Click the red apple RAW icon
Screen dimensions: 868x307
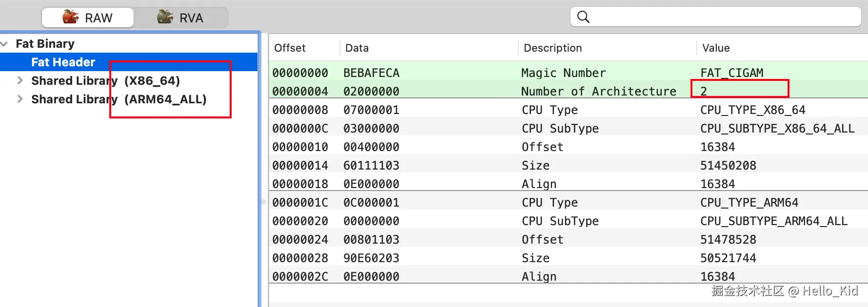(x=71, y=17)
